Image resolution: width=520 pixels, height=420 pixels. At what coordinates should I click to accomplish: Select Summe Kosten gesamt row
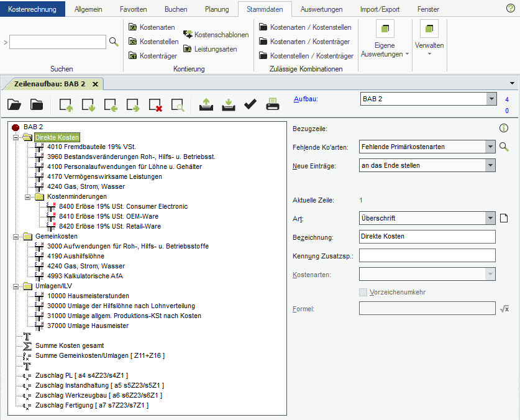[x=70, y=345]
